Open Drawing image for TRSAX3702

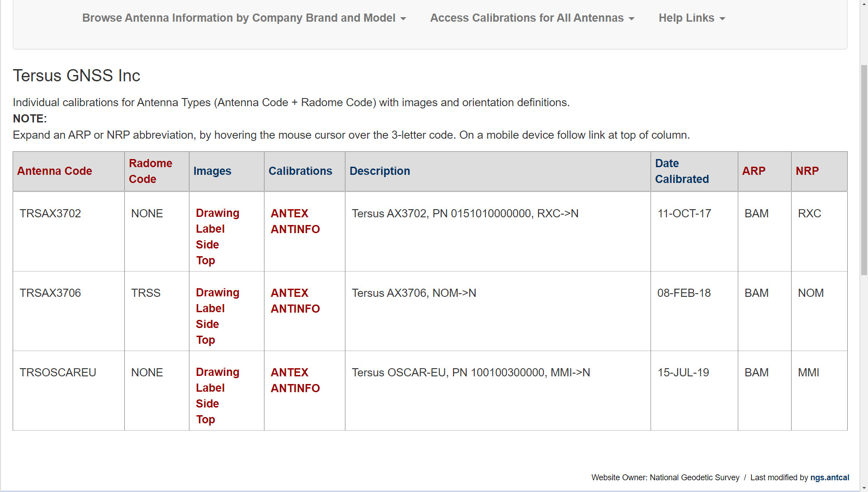point(217,213)
